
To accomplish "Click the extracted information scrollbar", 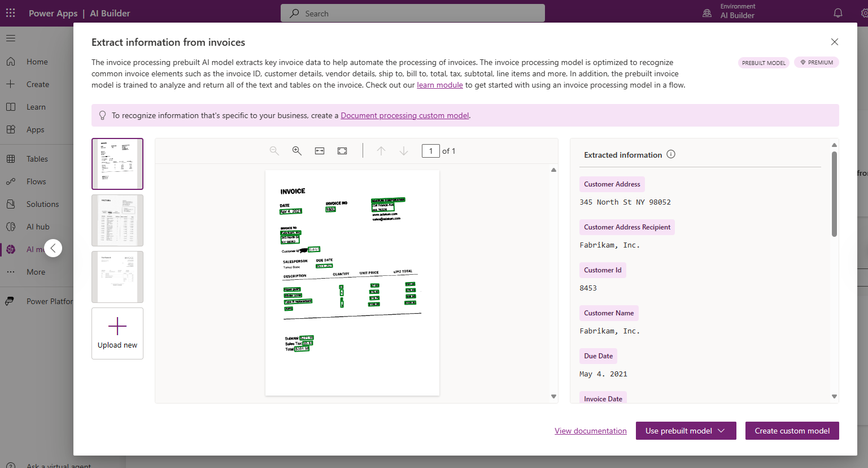I will (834, 194).
